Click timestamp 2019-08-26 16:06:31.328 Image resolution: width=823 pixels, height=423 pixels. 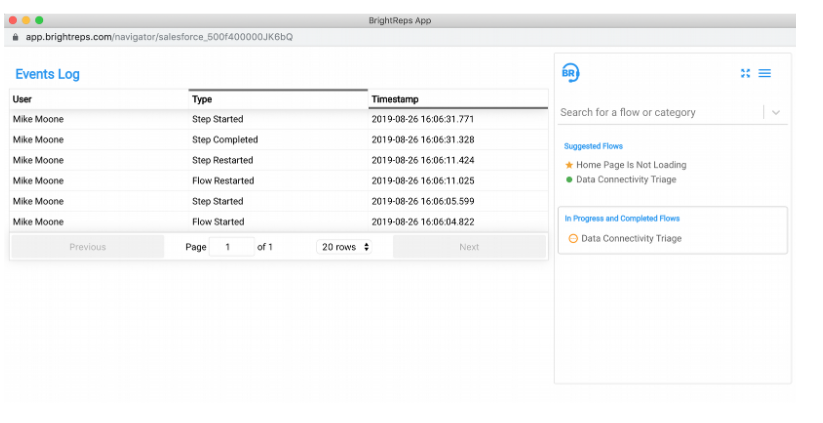pyautogui.click(x=423, y=140)
